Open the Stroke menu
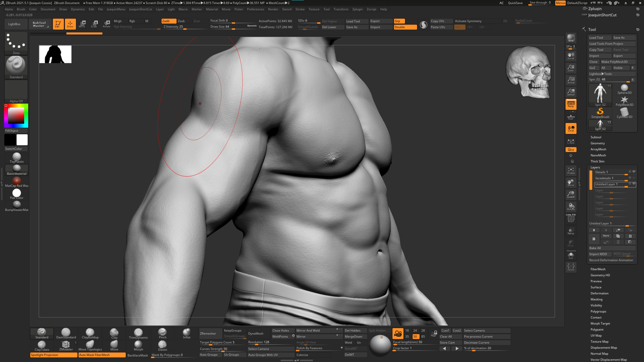 [x=300, y=9]
